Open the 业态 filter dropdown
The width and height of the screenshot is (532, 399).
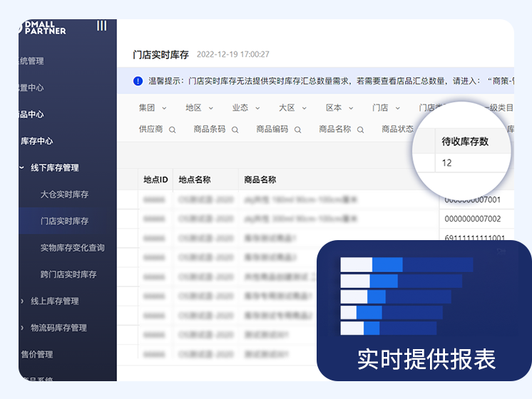pos(246,108)
